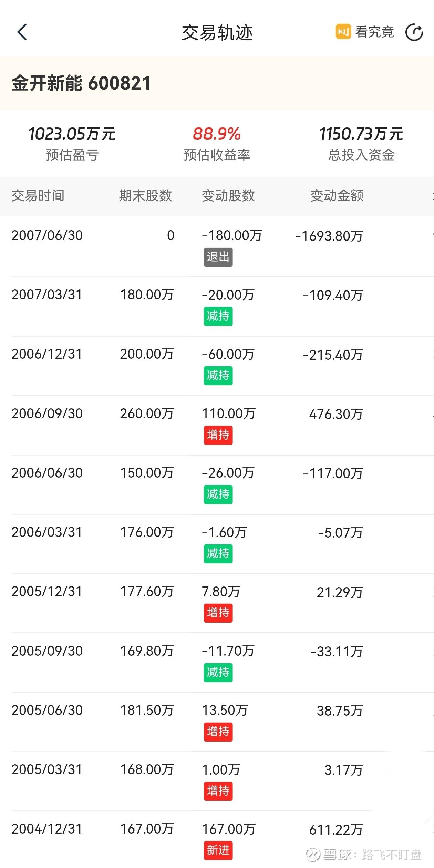
Task: Open the 看究竟 link
Action: (x=374, y=32)
